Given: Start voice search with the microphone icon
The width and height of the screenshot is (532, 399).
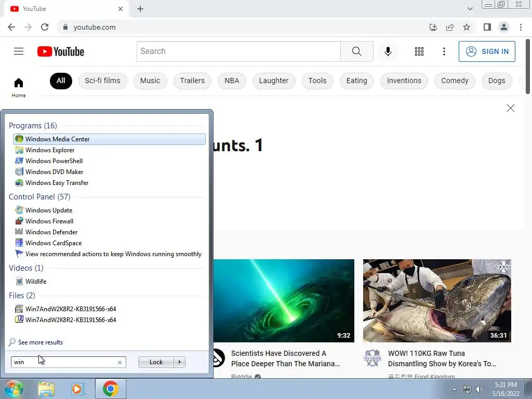Looking at the screenshot, I should tap(388, 51).
